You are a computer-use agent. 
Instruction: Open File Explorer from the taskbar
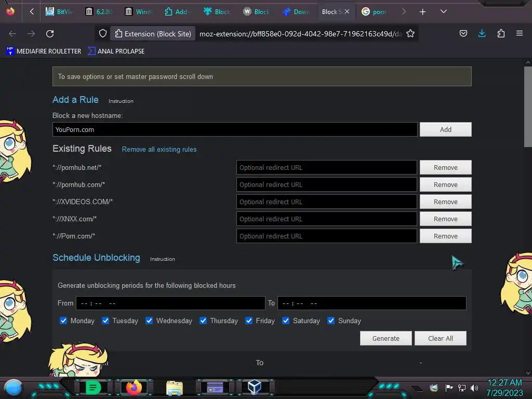175,388
